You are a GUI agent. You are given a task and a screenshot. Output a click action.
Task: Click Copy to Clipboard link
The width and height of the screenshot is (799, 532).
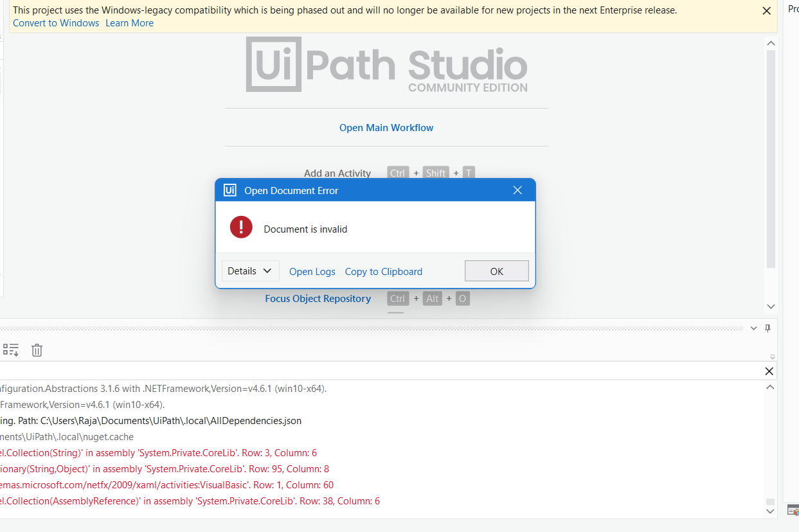pos(384,272)
